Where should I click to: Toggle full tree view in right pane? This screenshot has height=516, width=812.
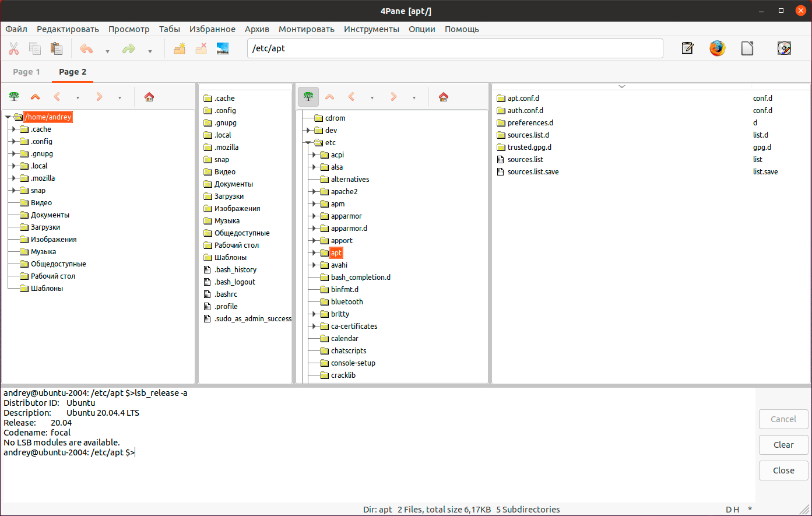pyautogui.click(x=308, y=97)
